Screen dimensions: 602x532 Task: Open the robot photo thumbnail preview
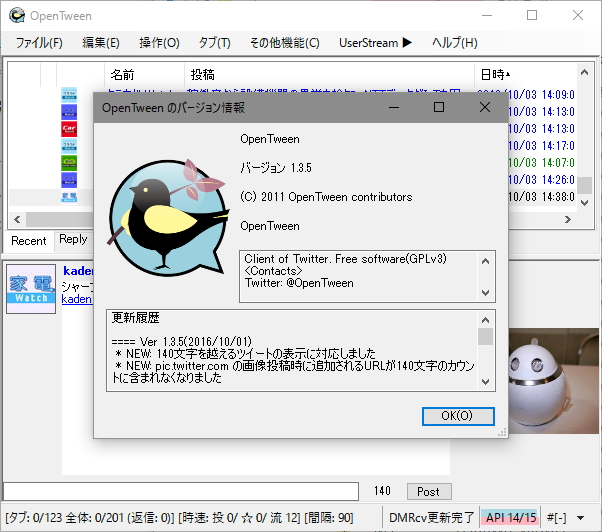tap(553, 381)
